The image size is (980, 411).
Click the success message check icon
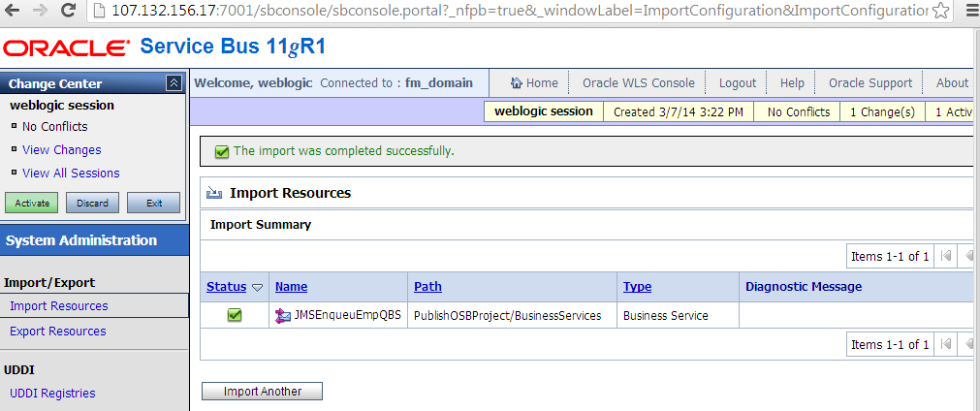click(x=221, y=152)
